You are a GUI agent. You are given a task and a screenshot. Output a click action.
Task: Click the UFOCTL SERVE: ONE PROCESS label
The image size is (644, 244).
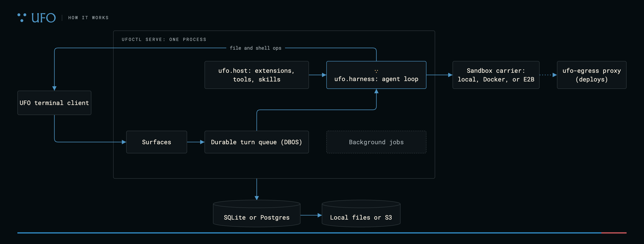coord(164,39)
